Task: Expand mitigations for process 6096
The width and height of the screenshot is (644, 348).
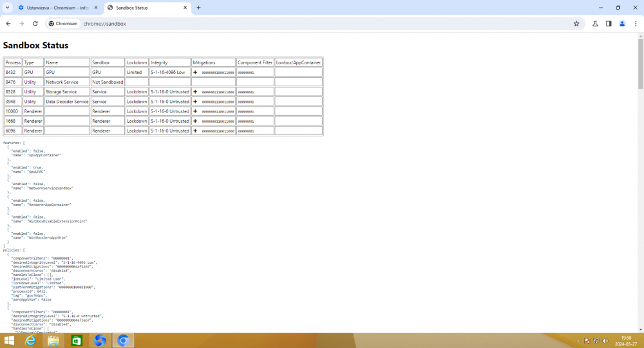Action: coord(195,131)
